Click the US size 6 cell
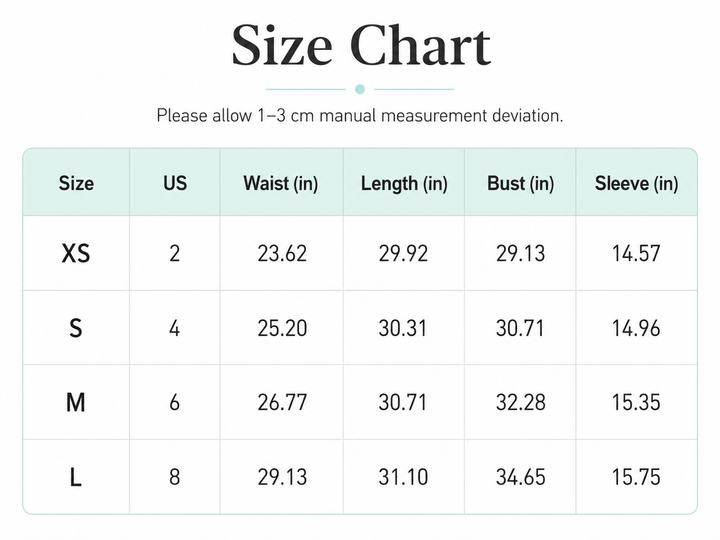 (174, 403)
